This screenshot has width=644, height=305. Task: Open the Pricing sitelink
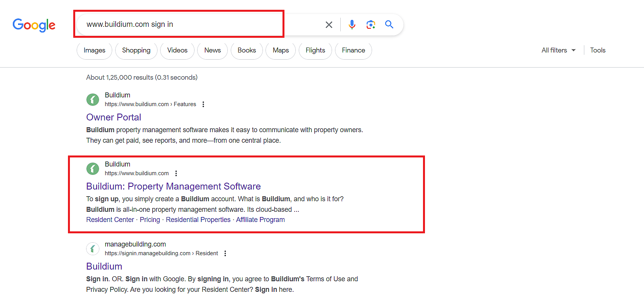150,220
